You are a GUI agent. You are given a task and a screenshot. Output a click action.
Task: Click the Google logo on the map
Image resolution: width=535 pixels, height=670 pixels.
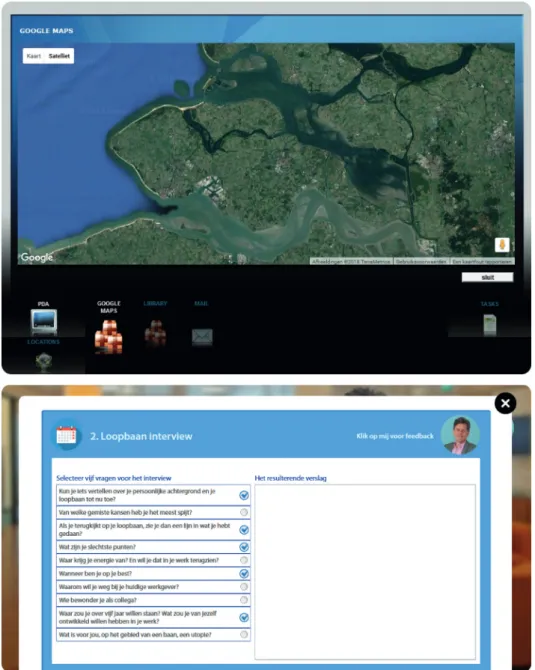37,257
